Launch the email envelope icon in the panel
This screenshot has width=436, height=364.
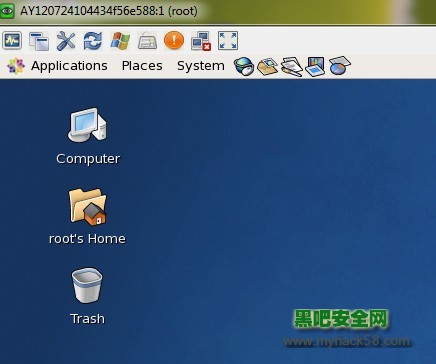point(268,66)
